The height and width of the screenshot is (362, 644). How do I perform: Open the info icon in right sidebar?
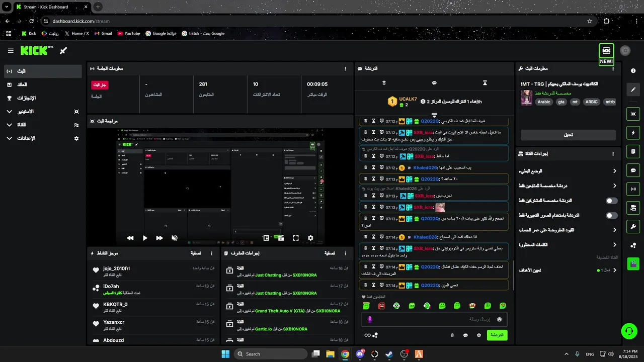tap(633, 71)
